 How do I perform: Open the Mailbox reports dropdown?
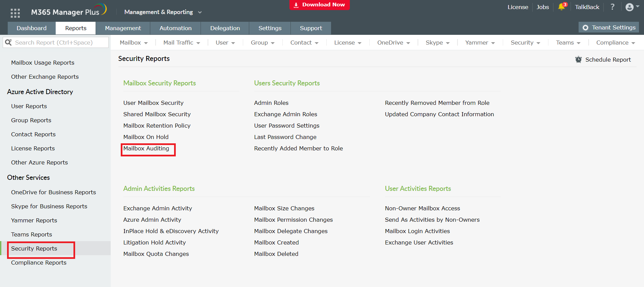[134, 43]
